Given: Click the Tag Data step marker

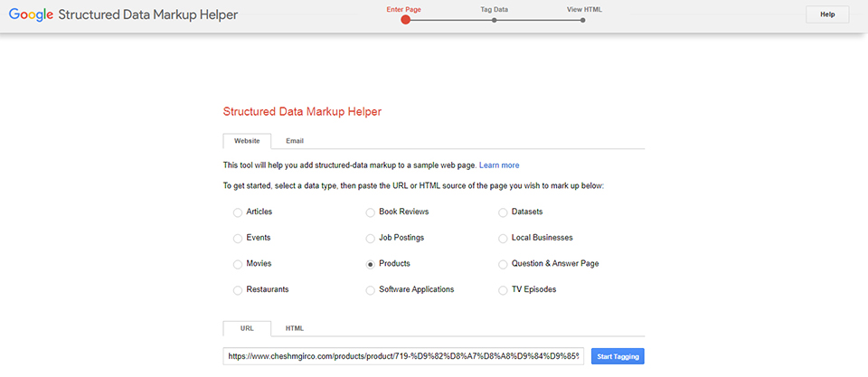Looking at the screenshot, I should tap(495, 21).
